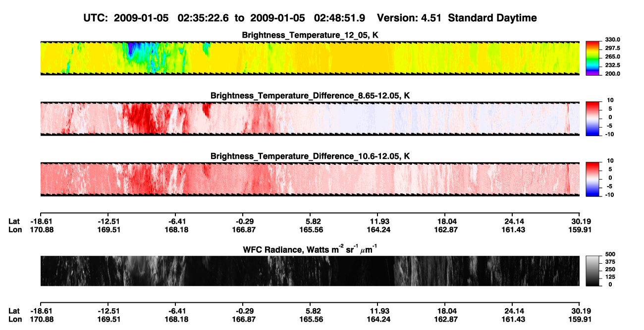Click the '375' tick on the WFC colorbar
The width and height of the screenshot is (644, 330).
[611, 262]
